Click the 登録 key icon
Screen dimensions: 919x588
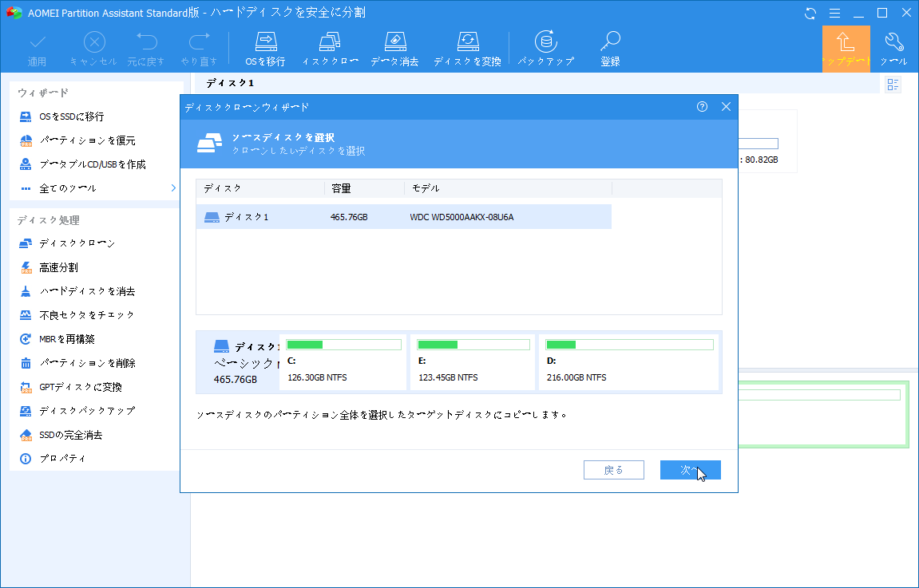coord(610,49)
